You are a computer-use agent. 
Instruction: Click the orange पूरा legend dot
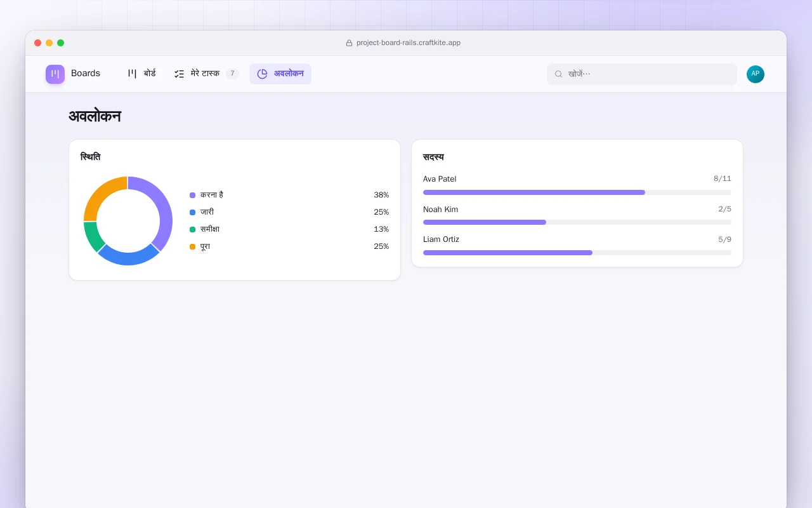tap(192, 246)
